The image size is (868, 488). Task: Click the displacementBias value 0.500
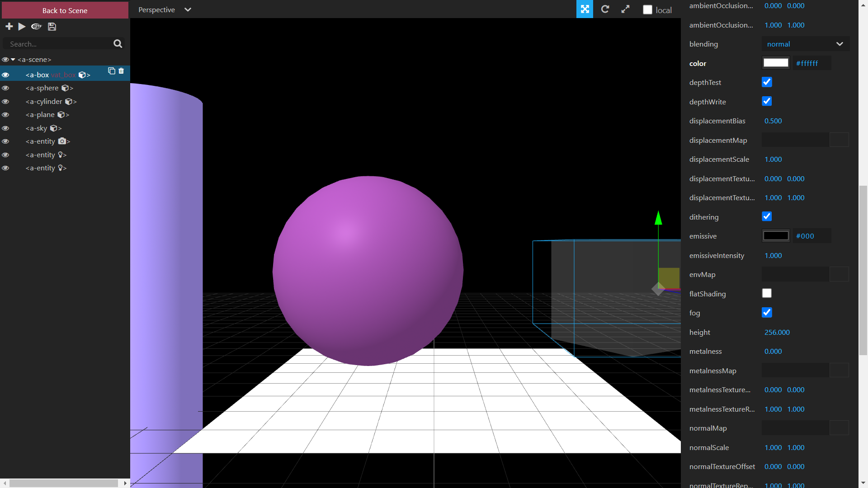(x=773, y=121)
